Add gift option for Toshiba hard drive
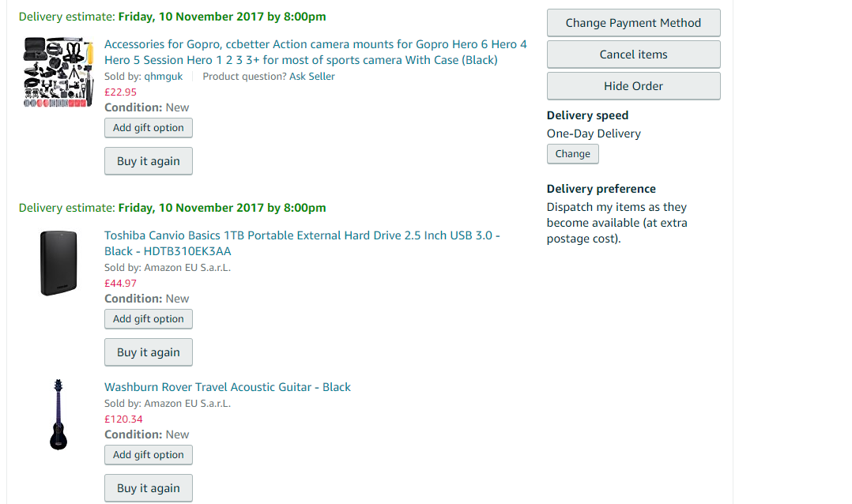 pos(149,319)
